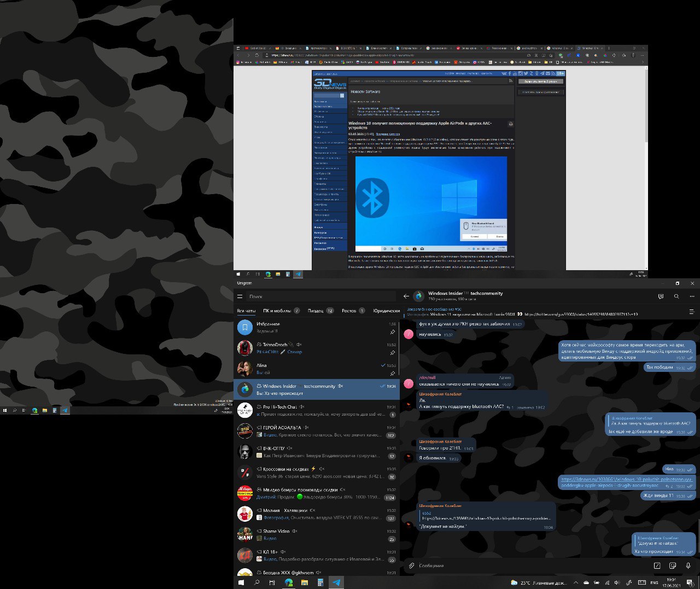The width and height of the screenshot is (700, 589).
Task: Click the Сообщение message input field
Action: pyautogui.click(x=533, y=565)
